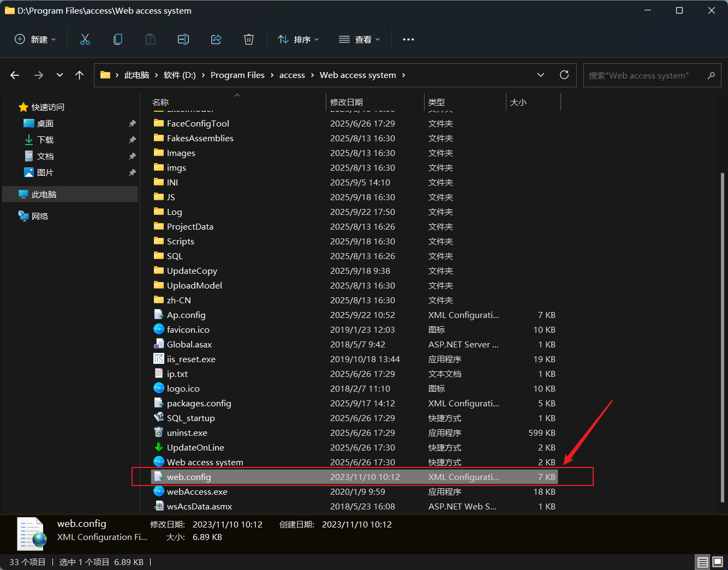Click the Delete trash can icon
This screenshot has width=728, height=570.
(249, 39)
